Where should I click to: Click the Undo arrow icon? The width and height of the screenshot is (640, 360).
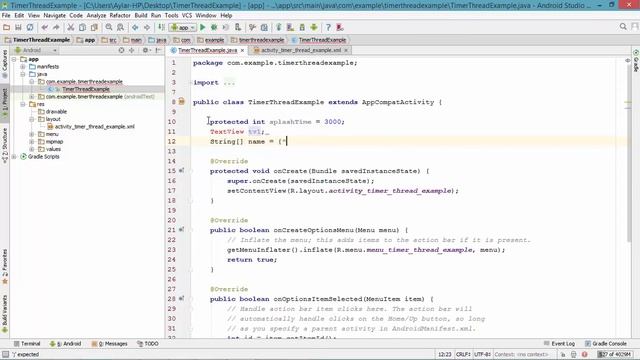[x=44, y=27]
